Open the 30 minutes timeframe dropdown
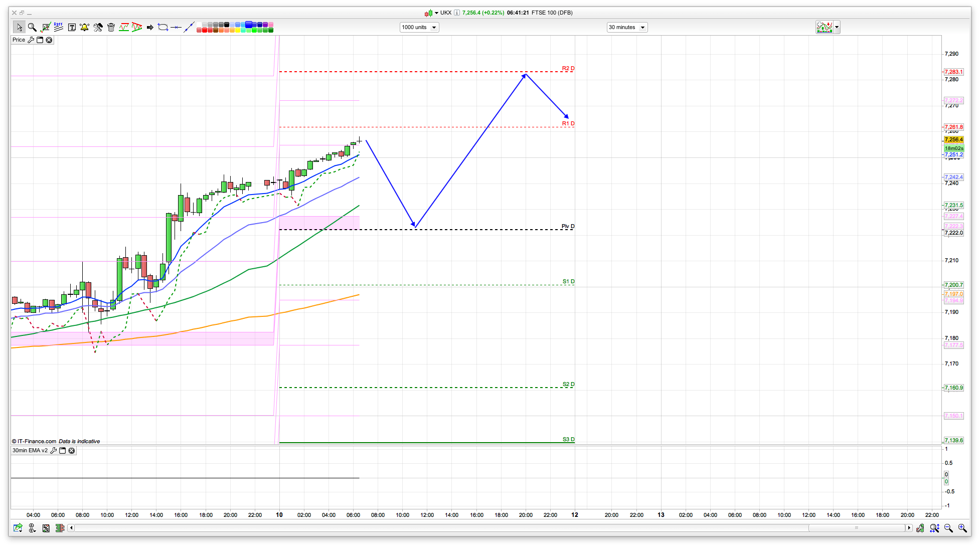Screen dimensions: 980x547 [627, 27]
